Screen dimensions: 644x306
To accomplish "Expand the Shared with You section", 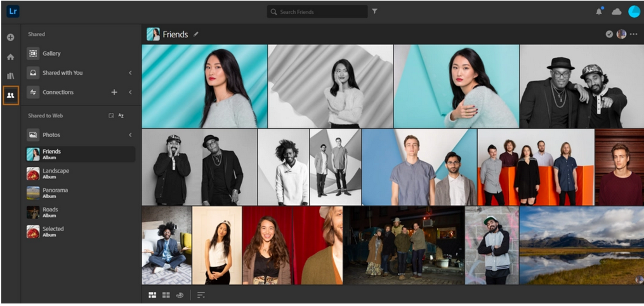I will [130, 73].
